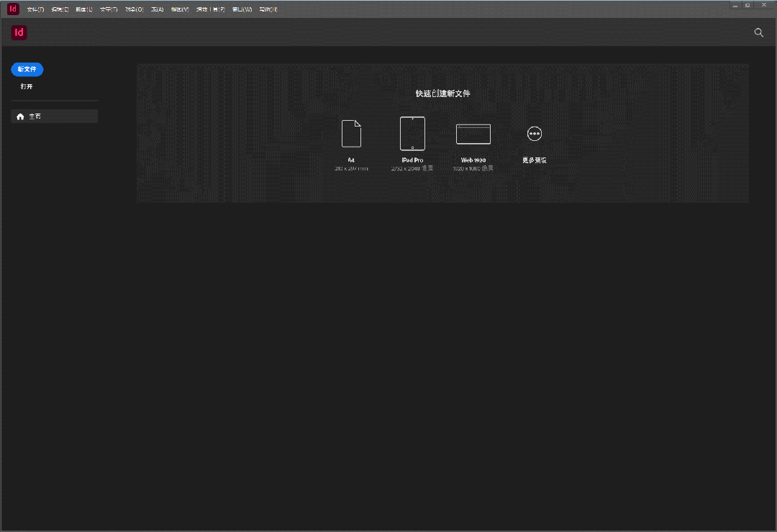
Task: Click the InDesign logo in the title bar
Action: click(13, 9)
